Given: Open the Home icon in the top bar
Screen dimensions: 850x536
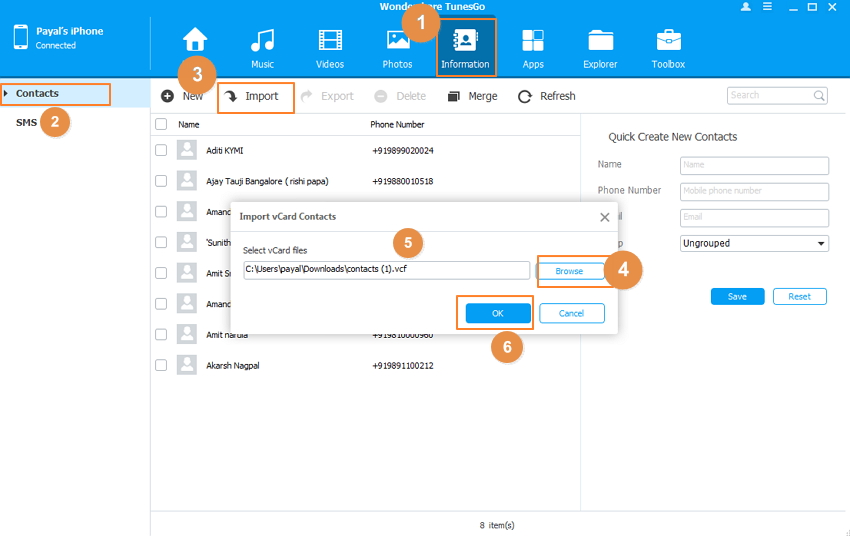Looking at the screenshot, I should pos(195,42).
